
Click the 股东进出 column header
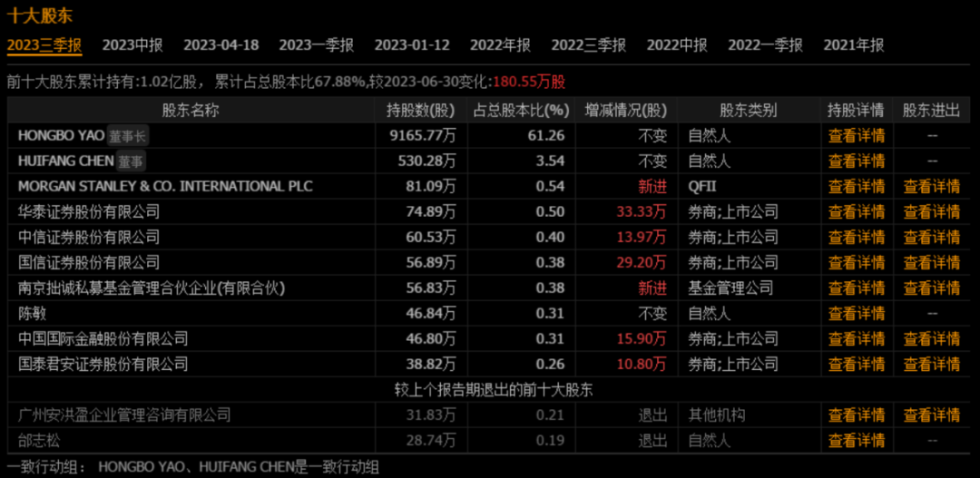(931, 111)
